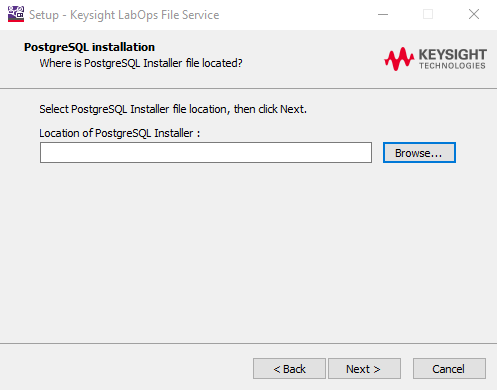Click the "Location of PostgreSQL Installer :" label

click(120, 133)
